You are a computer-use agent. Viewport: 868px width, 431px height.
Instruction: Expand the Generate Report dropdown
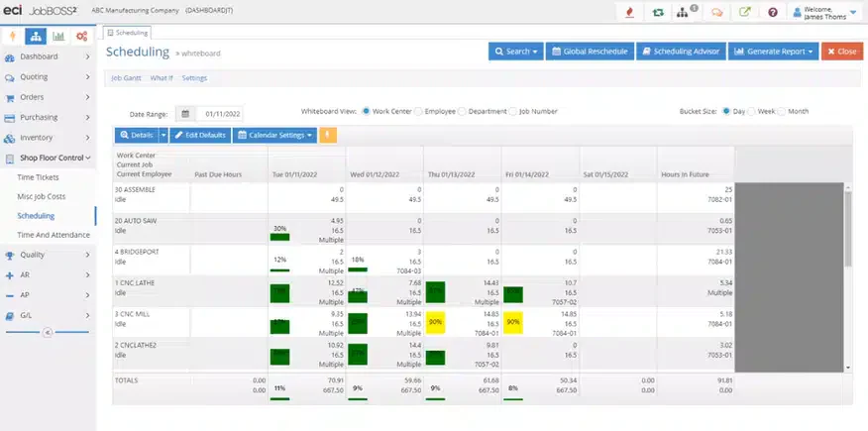click(773, 52)
